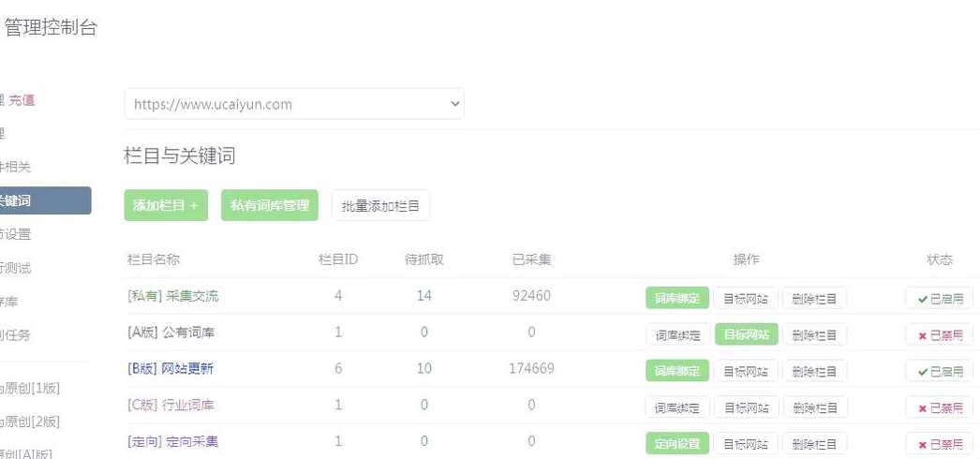
Task: Click the collected count 174669
Action: tap(531, 368)
